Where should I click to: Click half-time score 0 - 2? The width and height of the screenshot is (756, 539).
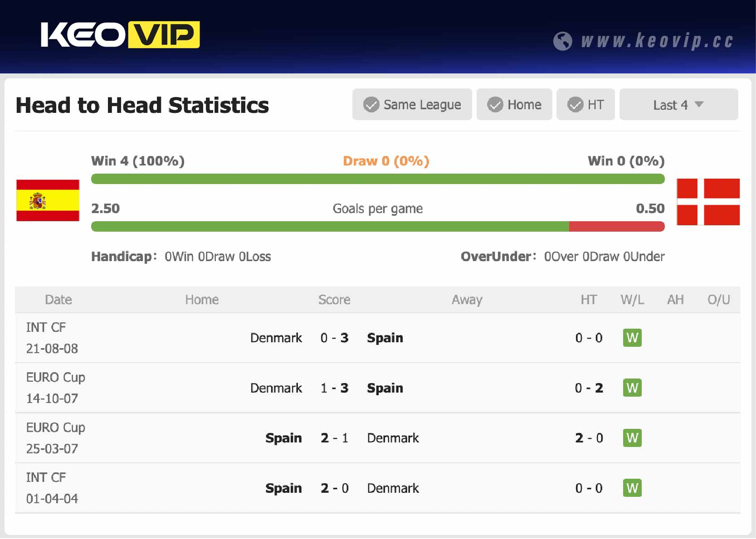pos(589,388)
